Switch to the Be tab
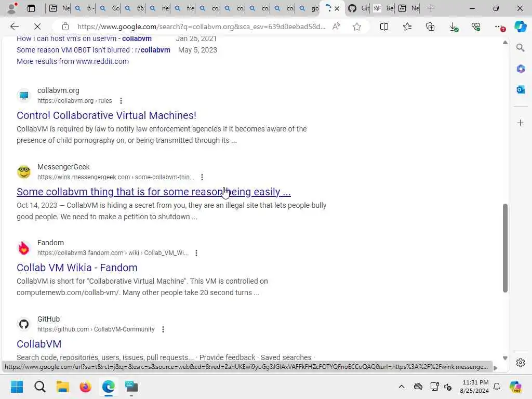Screen dimensions: 532x399 (384, 8)
